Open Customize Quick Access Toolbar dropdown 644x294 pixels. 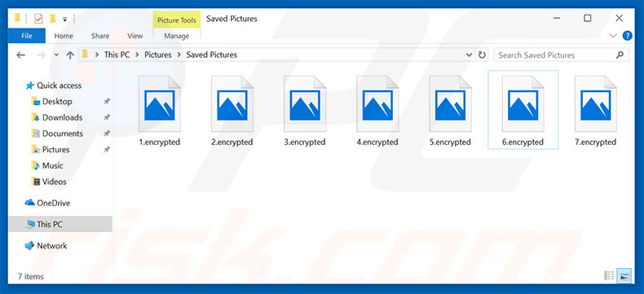[x=65, y=20]
